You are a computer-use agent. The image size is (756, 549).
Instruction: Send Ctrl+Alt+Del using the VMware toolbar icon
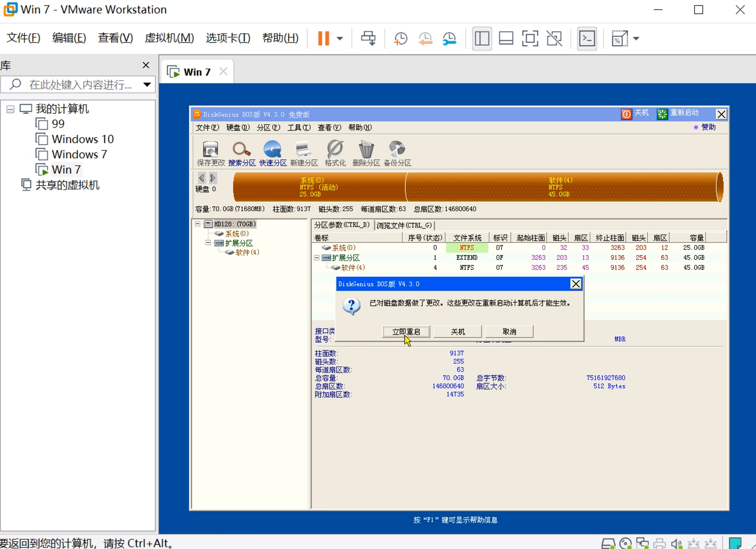point(368,38)
